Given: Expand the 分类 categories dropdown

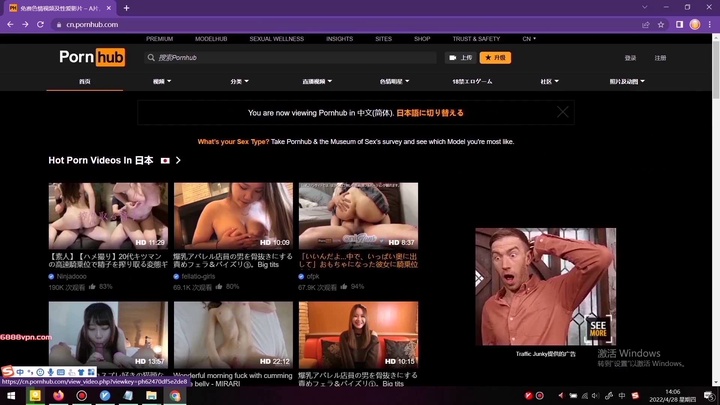Looking at the screenshot, I should tap(239, 81).
